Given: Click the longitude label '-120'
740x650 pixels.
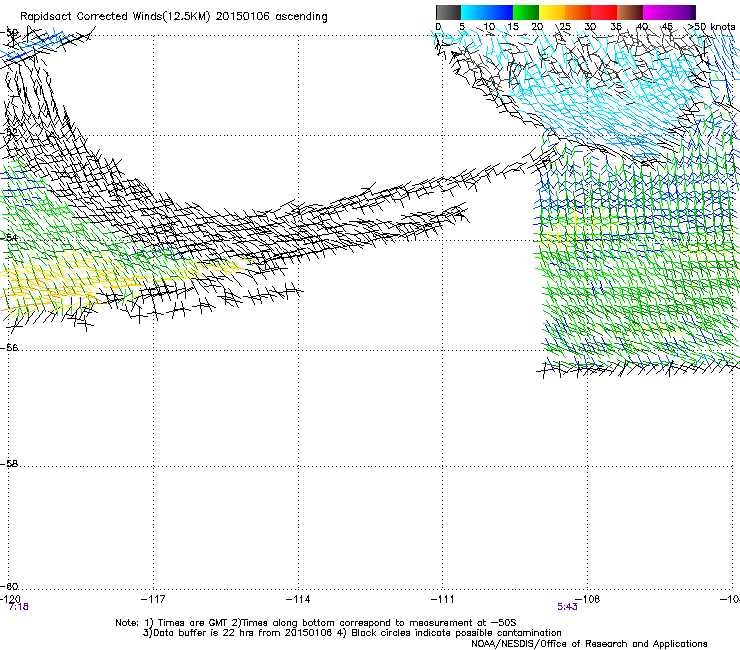Looking at the screenshot, I should [10, 599].
